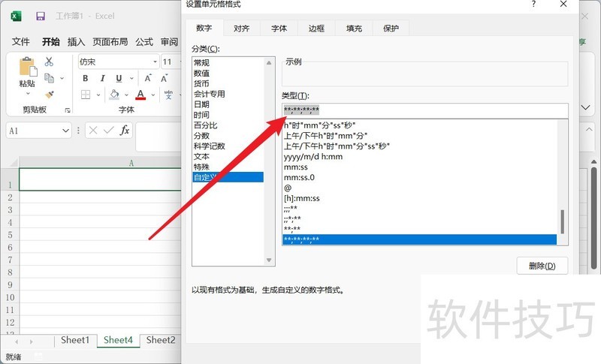Open the 插入 ribbon tab
The height and width of the screenshot is (364, 601).
click(x=76, y=42)
